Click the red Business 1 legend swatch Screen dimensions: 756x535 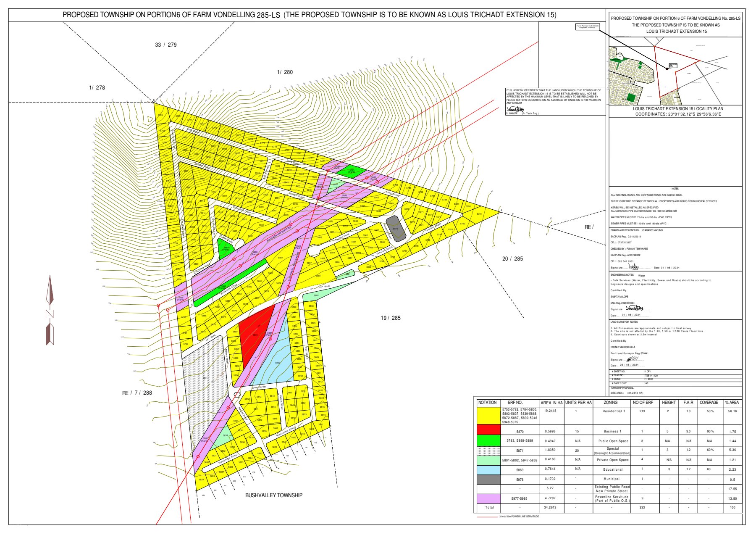(x=488, y=430)
